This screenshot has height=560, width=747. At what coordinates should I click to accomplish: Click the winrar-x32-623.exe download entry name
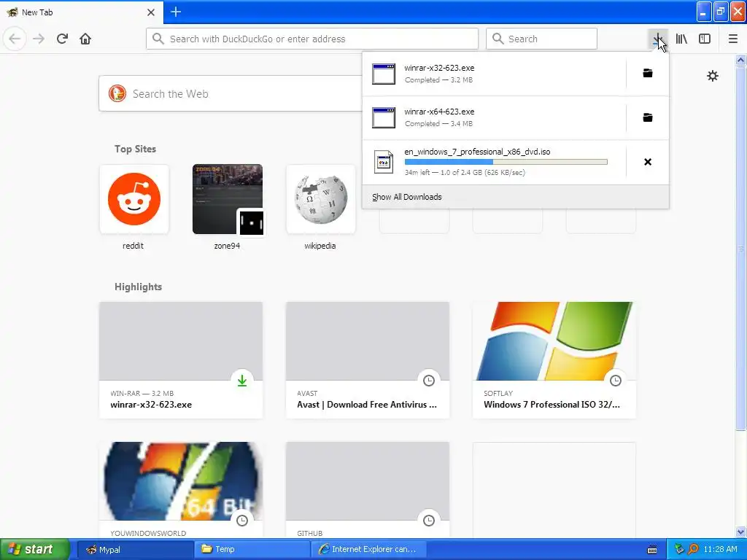tap(439, 68)
